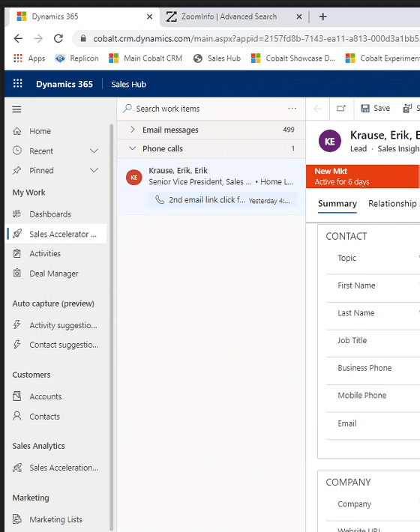Click the purple KE lead avatar
The height and width of the screenshot is (532, 420).
pyautogui.click(x=330, y=141)
